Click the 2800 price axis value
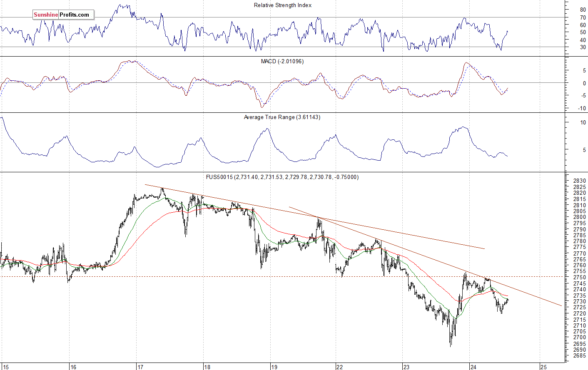 coord(579,217)
